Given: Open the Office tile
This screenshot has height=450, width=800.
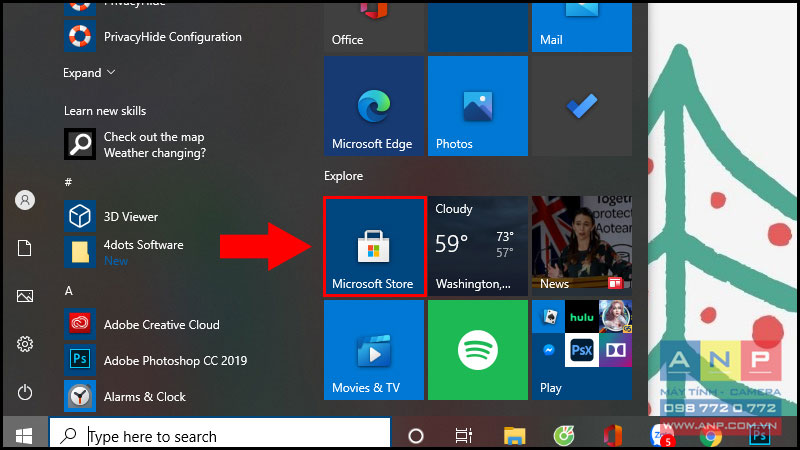Looking at the screenshot, I should (374, 27).
